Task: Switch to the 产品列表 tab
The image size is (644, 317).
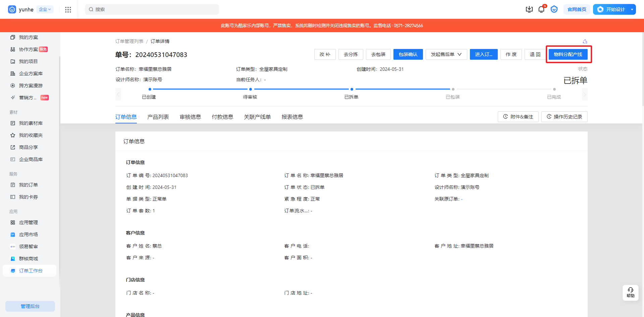Action: pyautogui.click(x=158, y=117)
